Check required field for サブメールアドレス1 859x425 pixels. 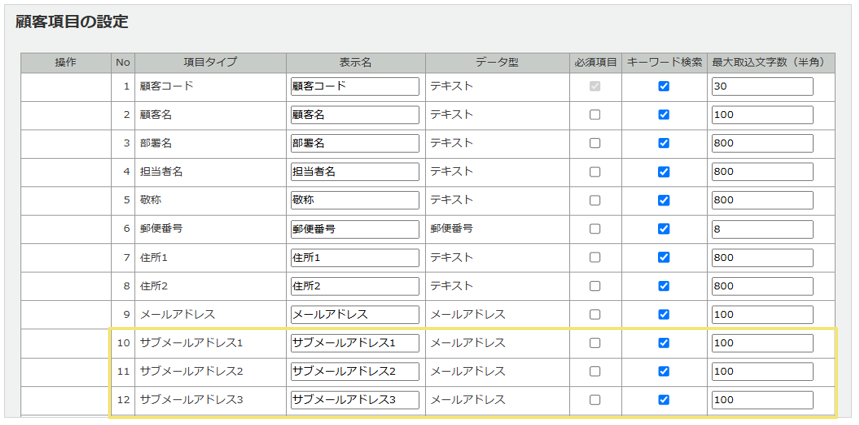595,343
